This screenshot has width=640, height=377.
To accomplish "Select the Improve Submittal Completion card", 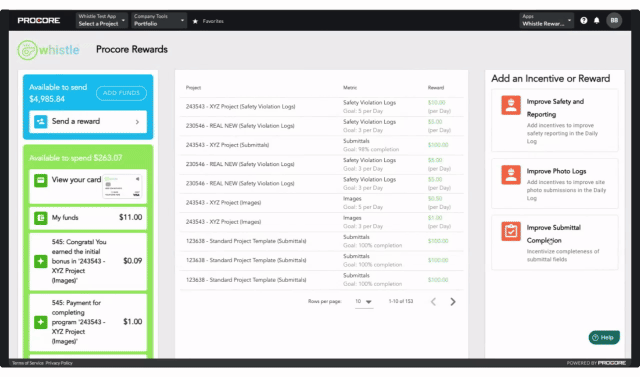I will (555, 243).
